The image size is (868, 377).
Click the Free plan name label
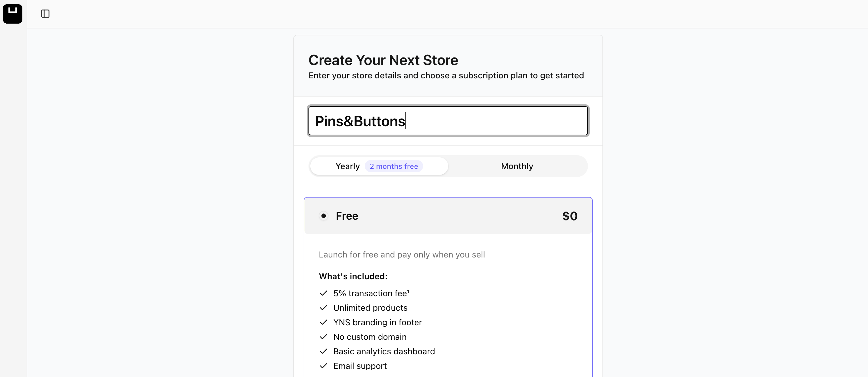click(347, 216)
